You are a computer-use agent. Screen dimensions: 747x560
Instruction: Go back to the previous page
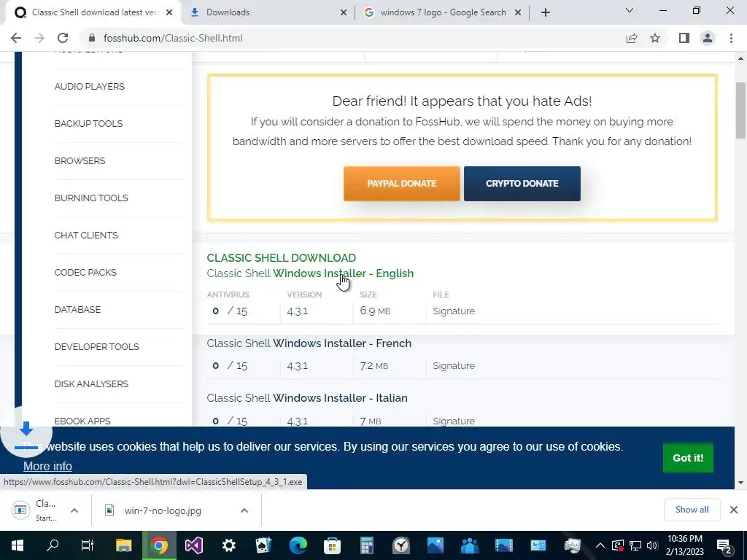coord(16,38)
